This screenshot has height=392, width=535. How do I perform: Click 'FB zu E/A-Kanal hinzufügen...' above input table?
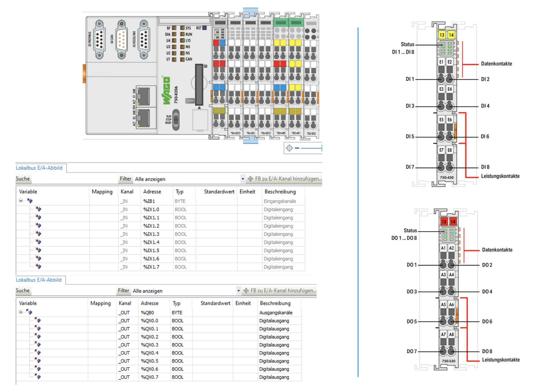click(x=285, y=179)
